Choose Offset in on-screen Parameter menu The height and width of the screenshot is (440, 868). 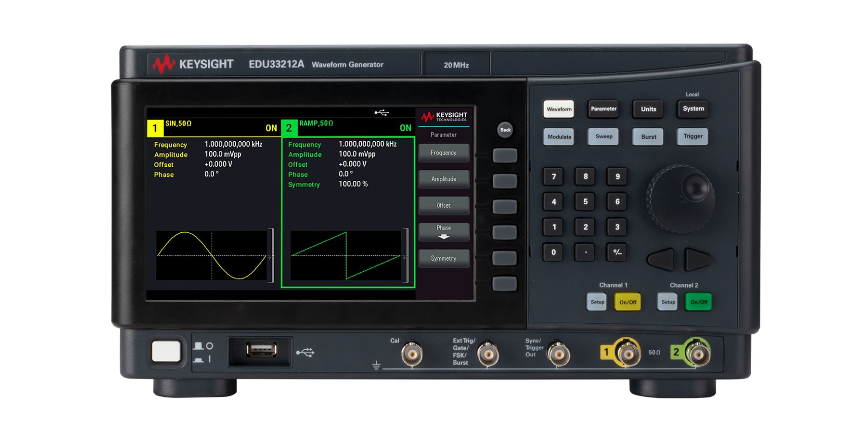tap(443, 206)
